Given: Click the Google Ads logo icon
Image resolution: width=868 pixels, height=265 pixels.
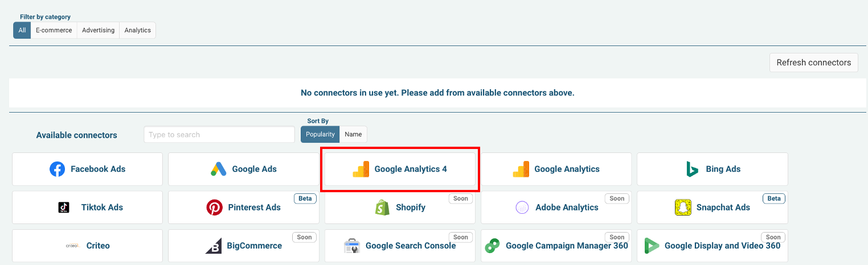Looking at the screenshot, I should pos(219,169).
